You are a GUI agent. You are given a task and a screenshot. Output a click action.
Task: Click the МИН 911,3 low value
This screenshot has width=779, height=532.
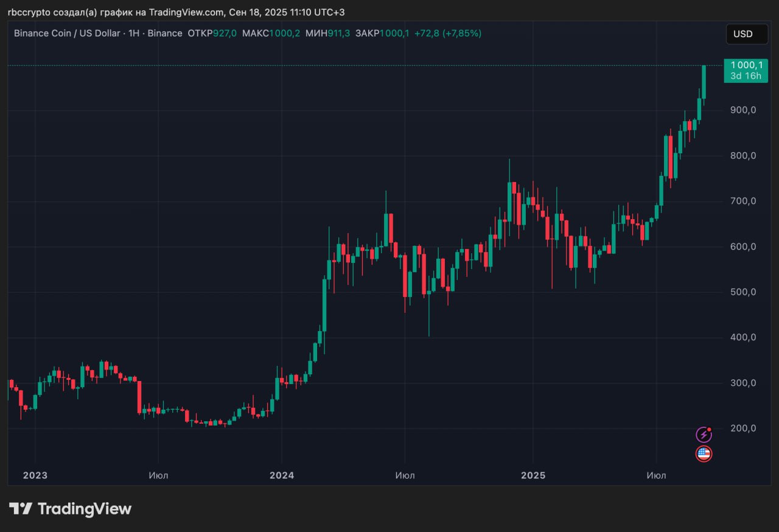(327, 33)
